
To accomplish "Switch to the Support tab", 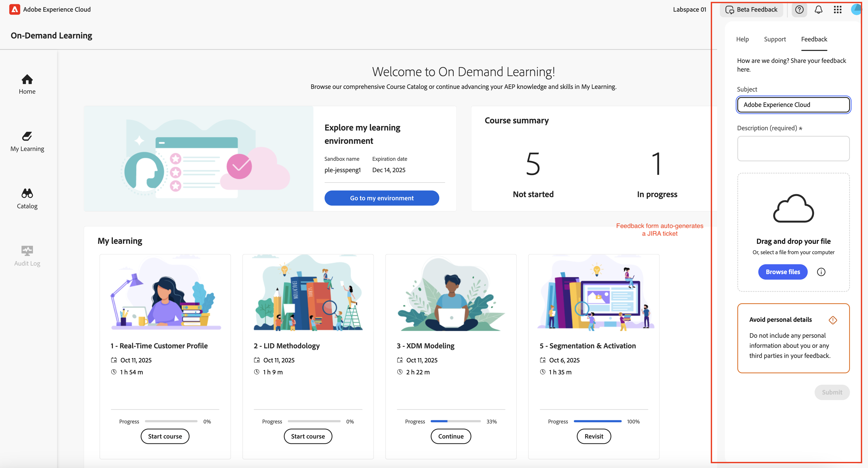I will click(775, 39).
